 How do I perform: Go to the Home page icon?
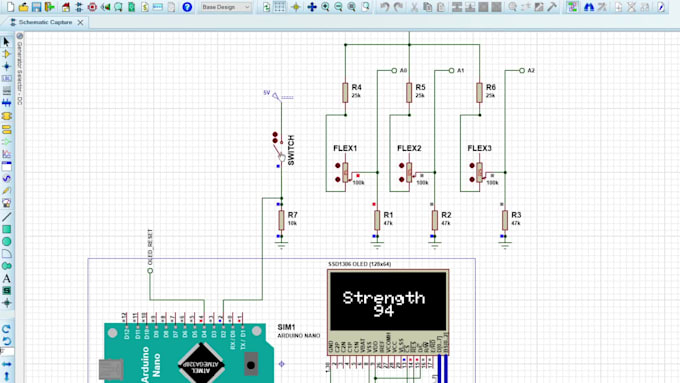pyautogui.click(x=65, y=7)
